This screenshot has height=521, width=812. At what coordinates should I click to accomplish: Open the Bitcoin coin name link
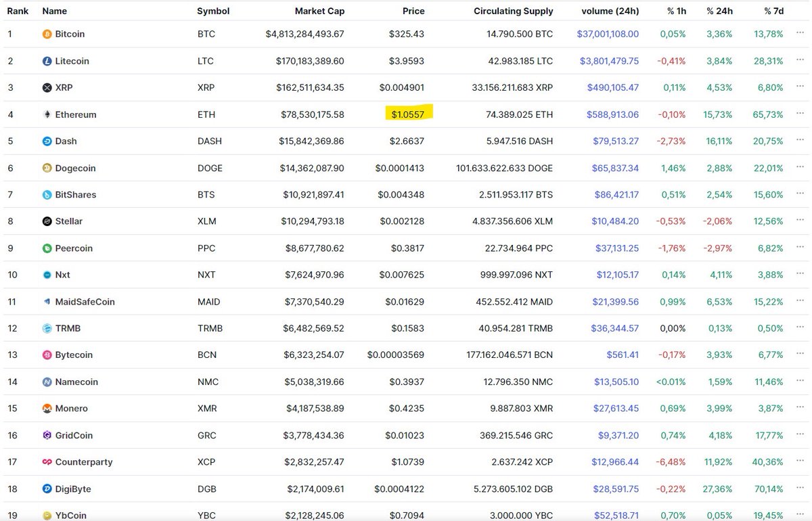[x=70, y=34]
